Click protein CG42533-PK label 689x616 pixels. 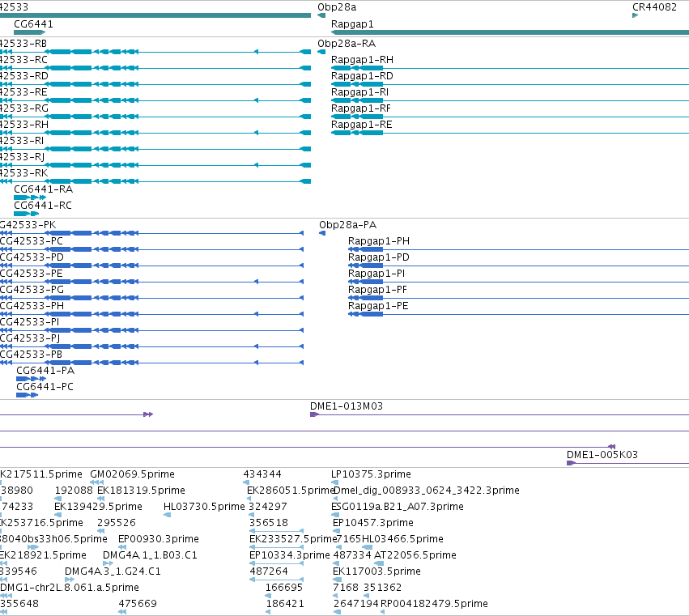click(28, 225)
